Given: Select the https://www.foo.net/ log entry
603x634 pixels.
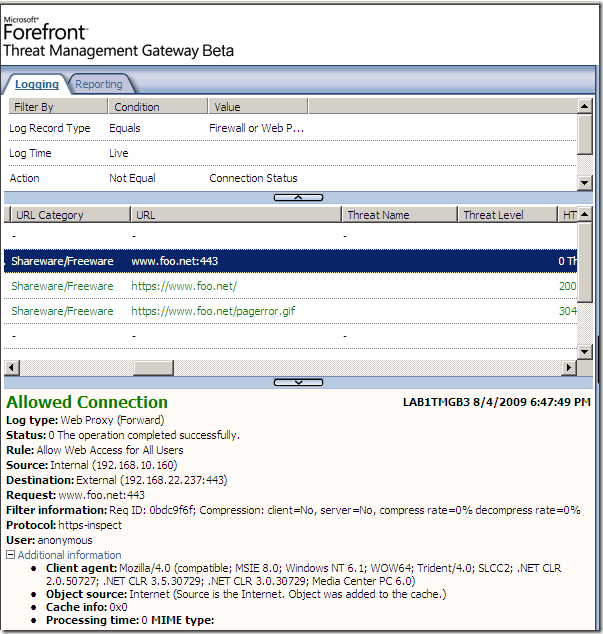Looking at the screenshot, I should [290, 286].
